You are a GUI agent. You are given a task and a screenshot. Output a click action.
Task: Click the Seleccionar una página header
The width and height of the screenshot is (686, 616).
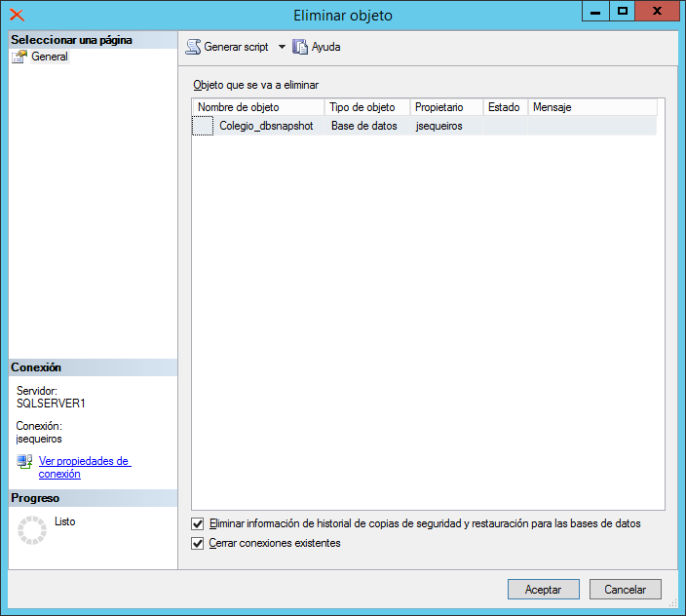pyautogui.click(x=93, y=40)
